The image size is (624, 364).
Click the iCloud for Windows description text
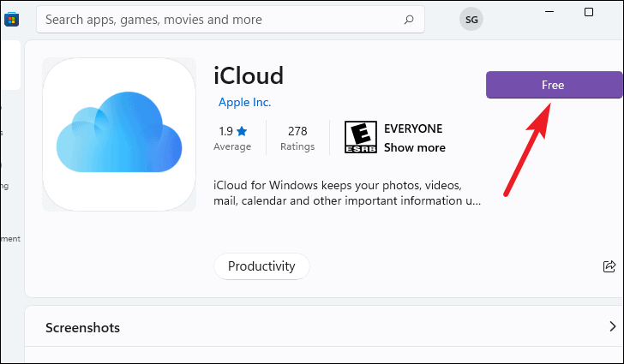(347, 193)
